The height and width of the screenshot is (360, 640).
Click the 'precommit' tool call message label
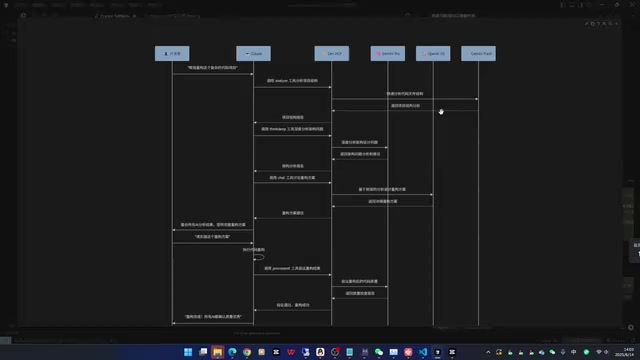point(292,269)
